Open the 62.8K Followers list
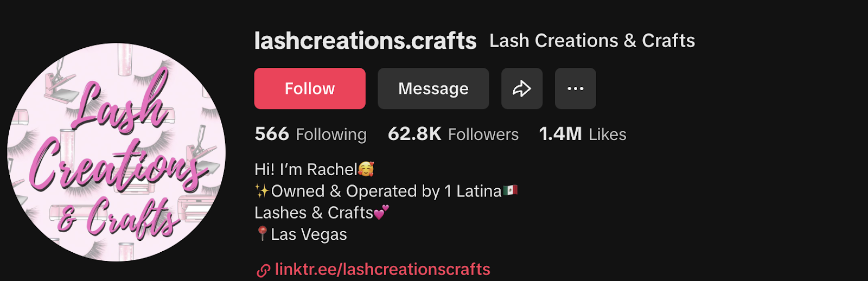The width and height of the screenshot is (868, 281). pyautogui.click(x=453, y=134)
